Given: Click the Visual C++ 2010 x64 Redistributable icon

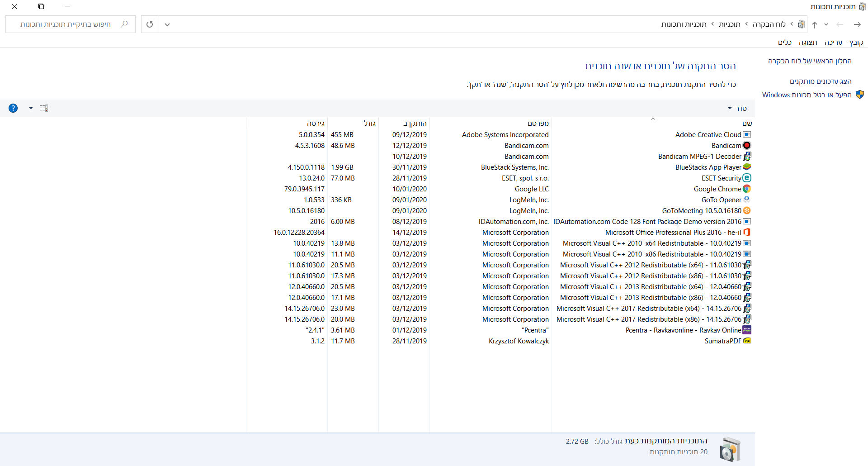Looking at the screenshot, I should click(747, 243).
